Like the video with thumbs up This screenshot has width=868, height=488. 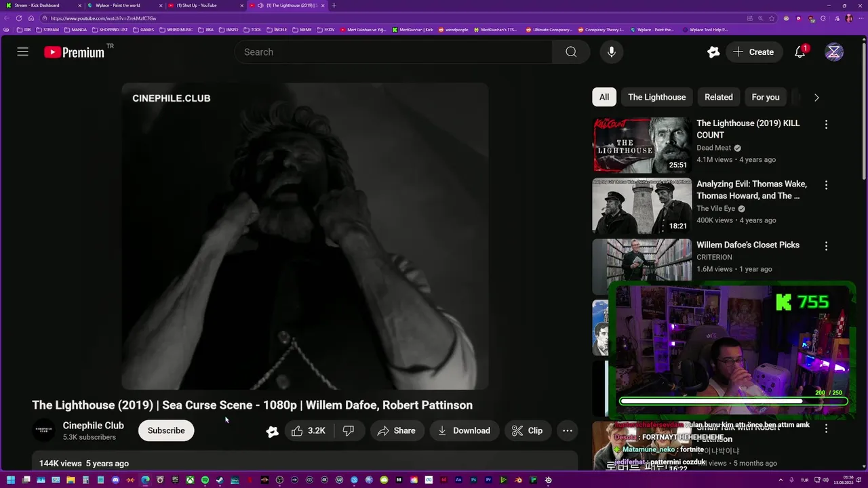pos(309,430)
